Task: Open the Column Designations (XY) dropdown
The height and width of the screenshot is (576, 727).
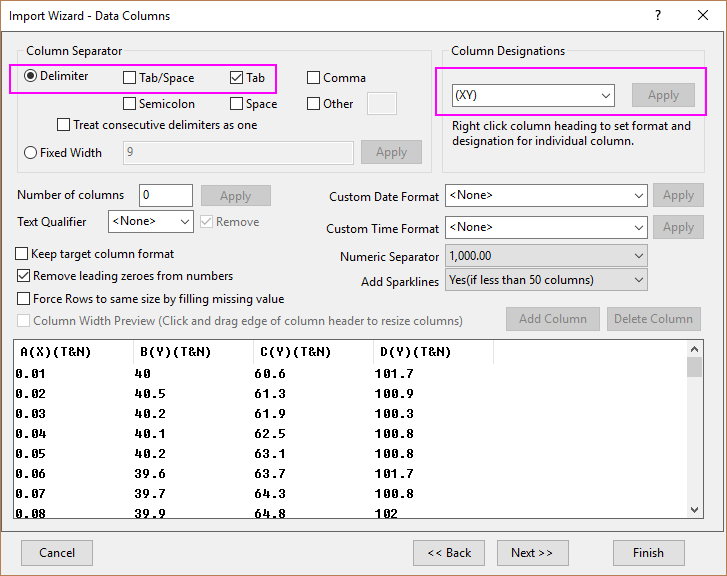Action: coord(533,96)
